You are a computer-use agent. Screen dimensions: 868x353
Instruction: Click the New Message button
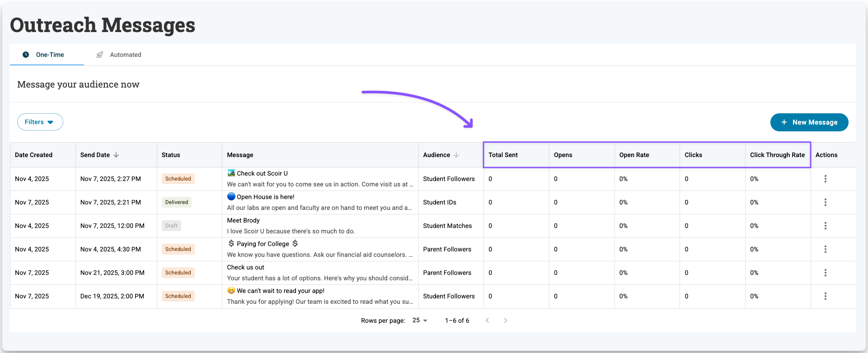[809, 122]
